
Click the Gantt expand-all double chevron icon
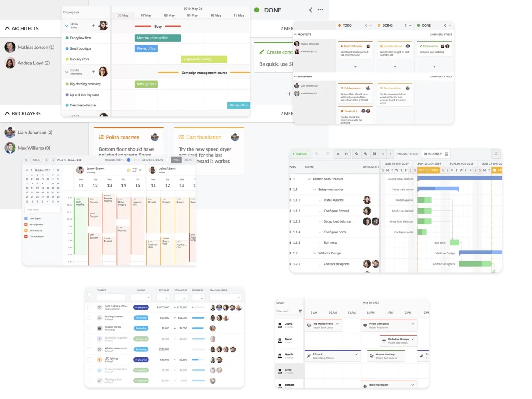click(x=338, y=154)
